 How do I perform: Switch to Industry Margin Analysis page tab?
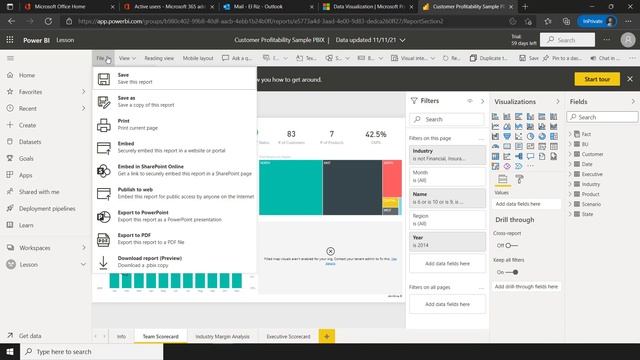click(222, 336)
